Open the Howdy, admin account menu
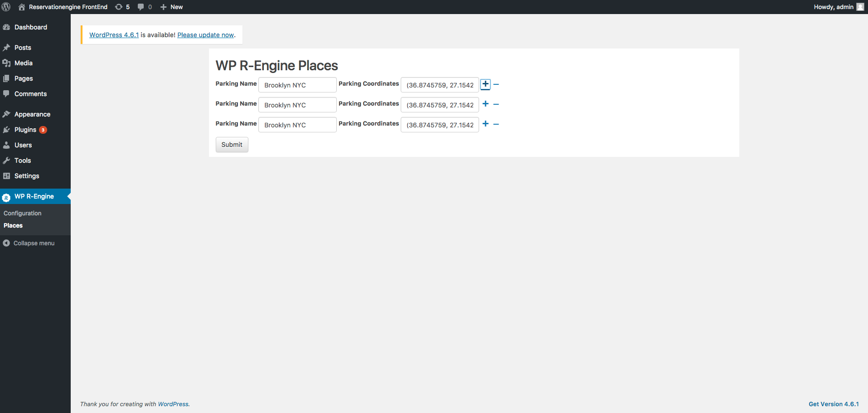Image resolution: width=868 pixels, height=413 pixels. (839, 7)
